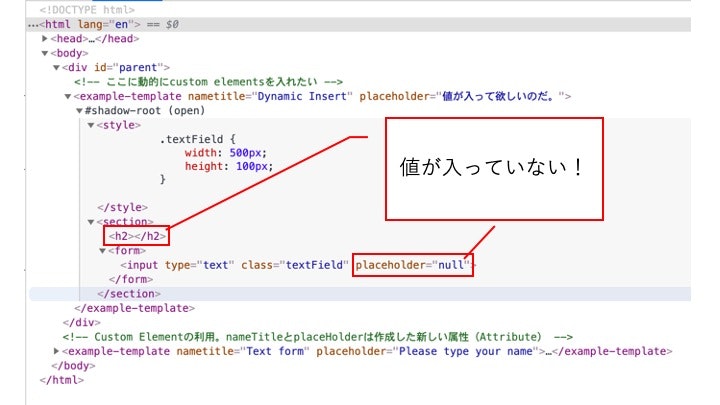Select the Custom Elementの利用 comment line
Screen dimensions: 720x405
pos(318,337)
